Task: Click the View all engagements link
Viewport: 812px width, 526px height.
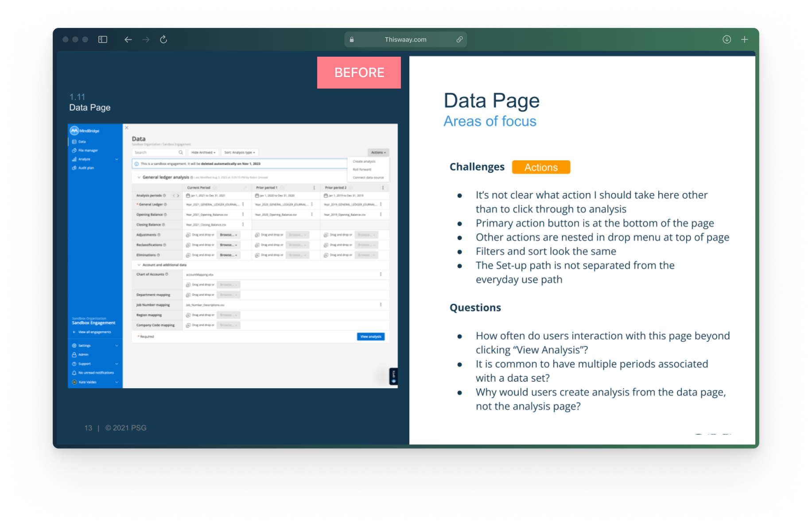Action: 94,332
